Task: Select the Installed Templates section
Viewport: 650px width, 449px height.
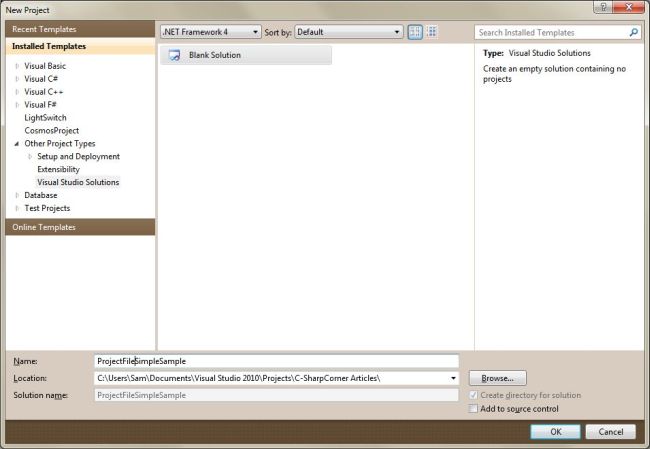Action: pos(80,46)
